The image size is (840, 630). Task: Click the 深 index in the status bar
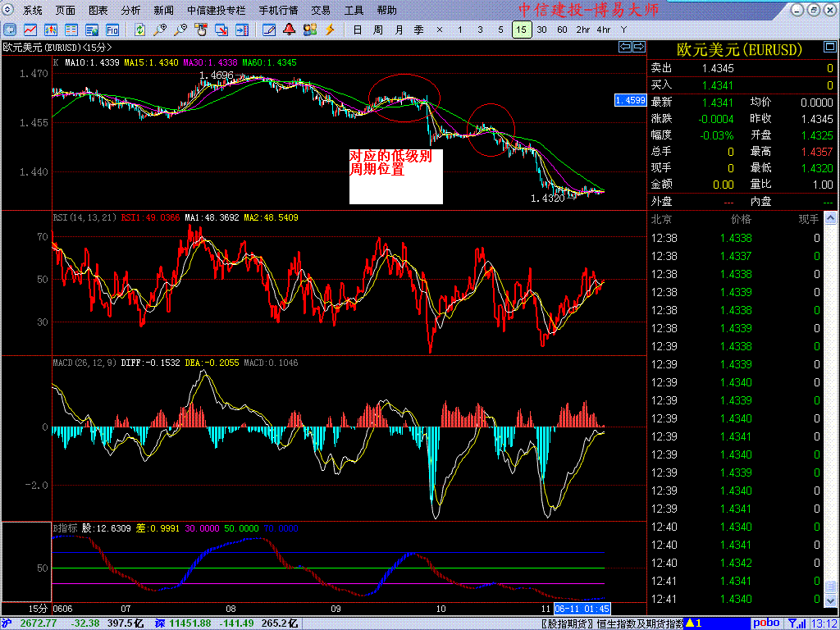tap(160, 623)
